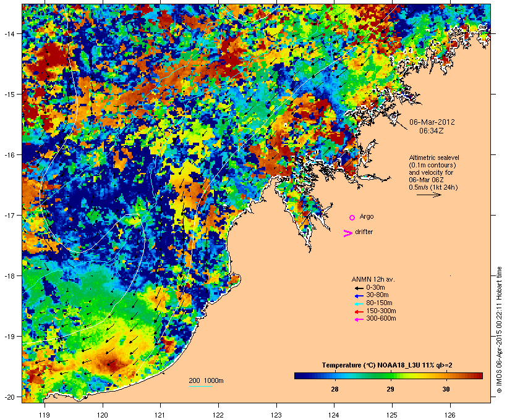Click the IMOS copyright timestamp text
Viewport: 507px width, 420px height.
pyautogui.click(x=499, y=330)
